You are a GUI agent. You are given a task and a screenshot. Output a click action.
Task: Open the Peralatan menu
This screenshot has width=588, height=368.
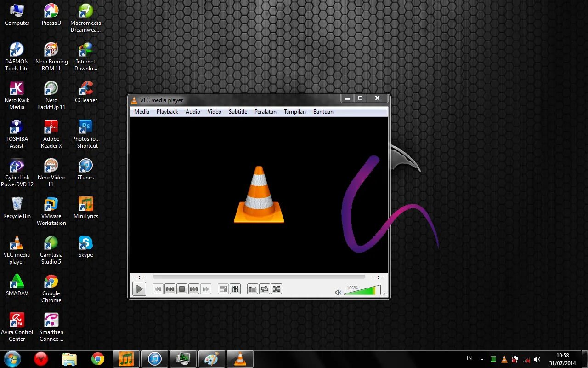tap(266, 112)
